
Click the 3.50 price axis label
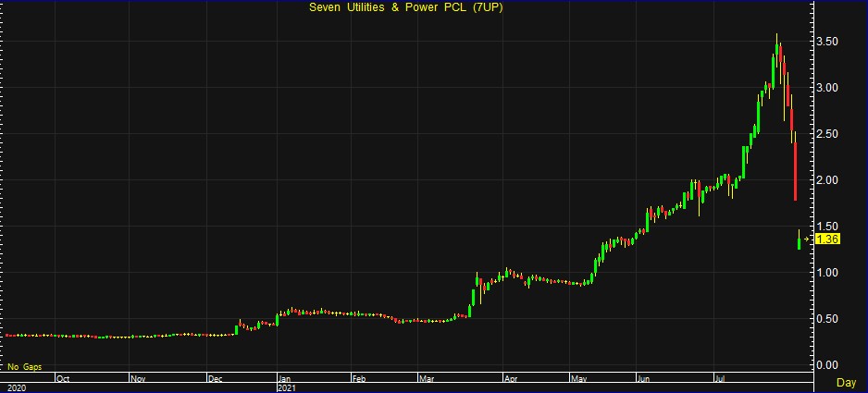click(826, 42)
